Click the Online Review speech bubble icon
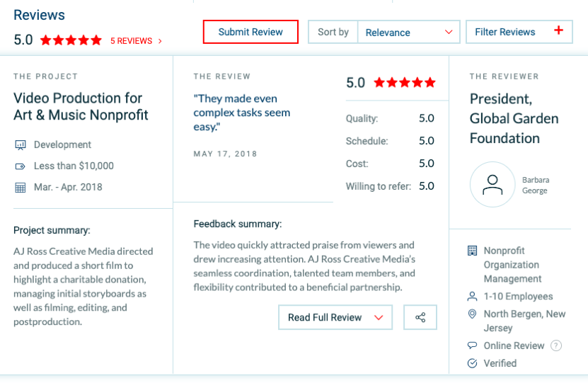Screen dimensions: 588x383 click(473, 345)
